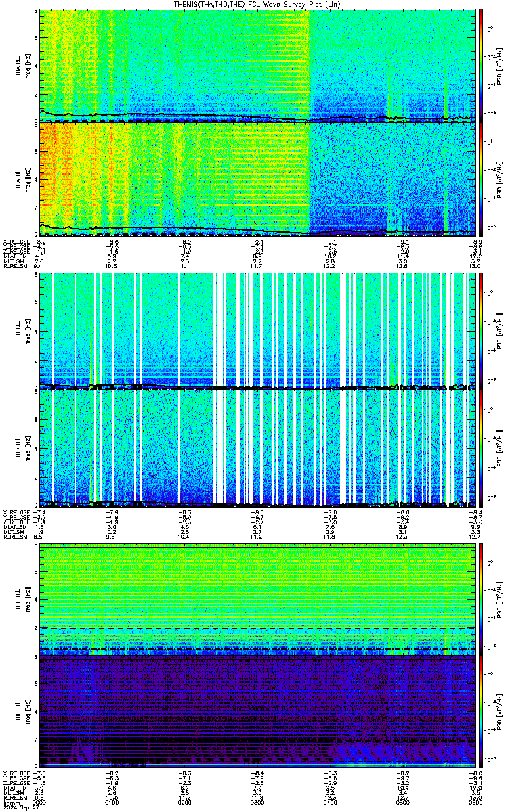Click the 0400 time tick label at bottom
Viewport: 508px width, 812px height.
point(329,802)
